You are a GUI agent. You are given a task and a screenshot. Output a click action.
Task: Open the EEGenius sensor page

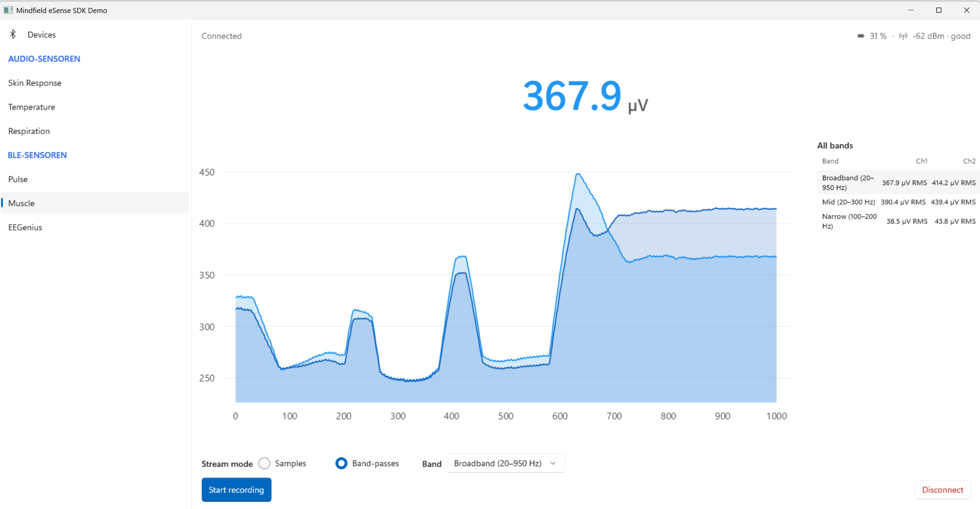click(x=95, y=227)
